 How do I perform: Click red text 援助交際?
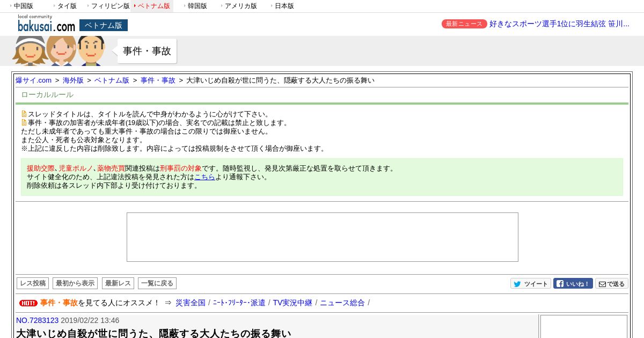coord(41,168)
